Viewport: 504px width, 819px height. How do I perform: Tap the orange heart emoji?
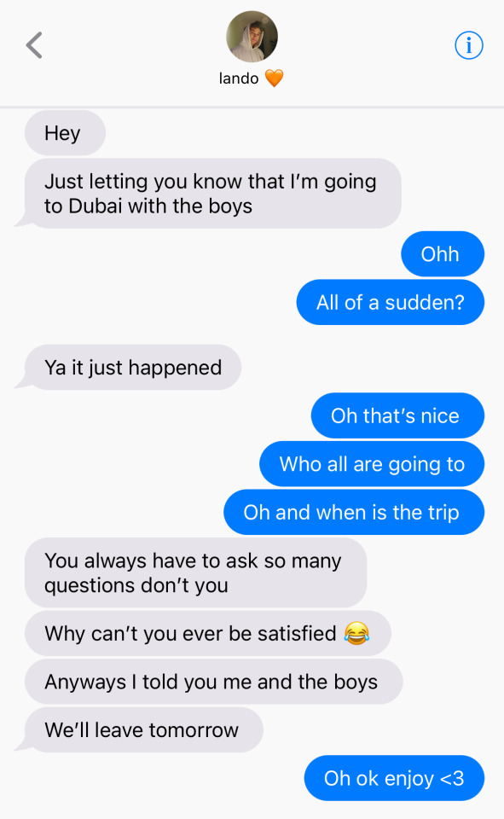point(275,78)
